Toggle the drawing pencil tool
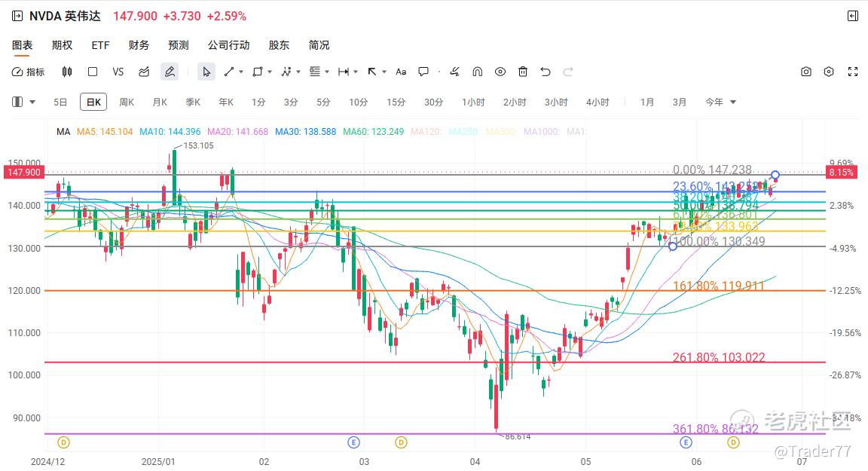This screenshot has width=868, height=471. coord(170,72)
